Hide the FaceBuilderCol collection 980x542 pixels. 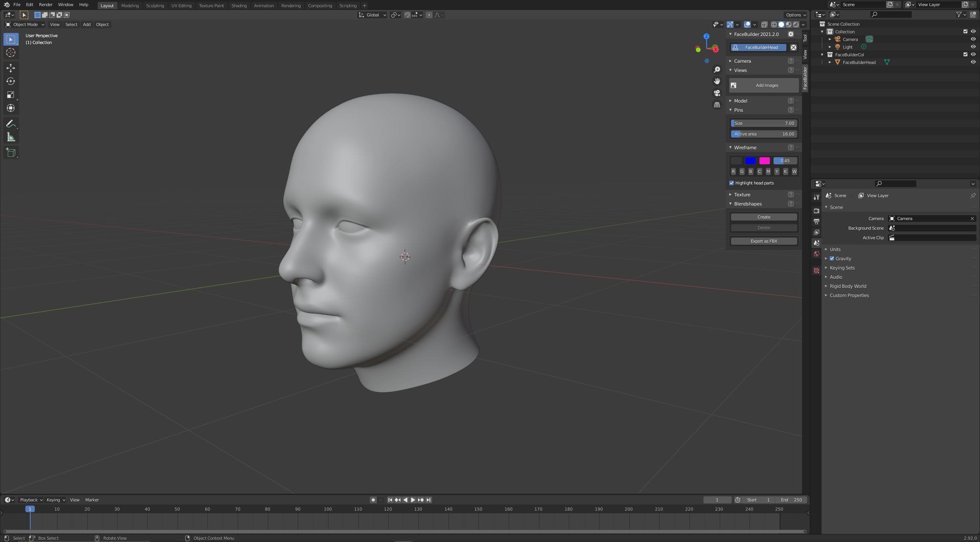click(x=973, y=54)
